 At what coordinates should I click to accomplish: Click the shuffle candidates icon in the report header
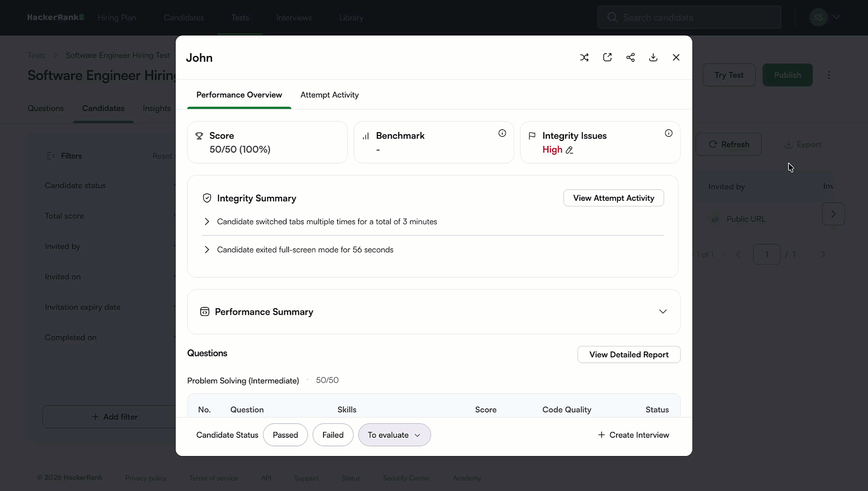point(585,57)
